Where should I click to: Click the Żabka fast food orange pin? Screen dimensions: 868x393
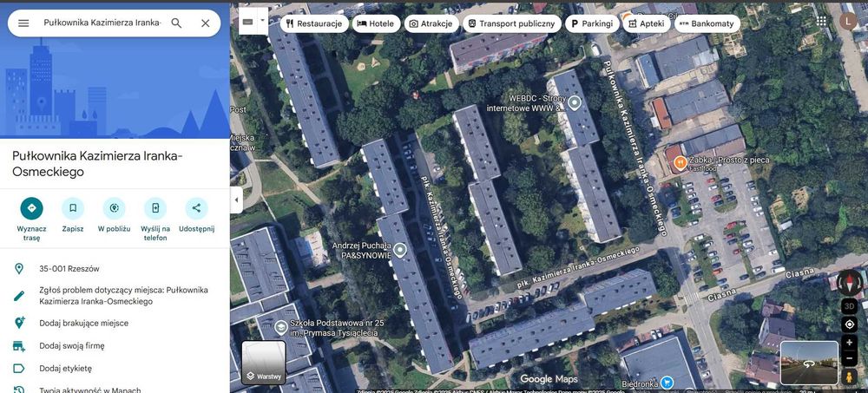[680, 163]
